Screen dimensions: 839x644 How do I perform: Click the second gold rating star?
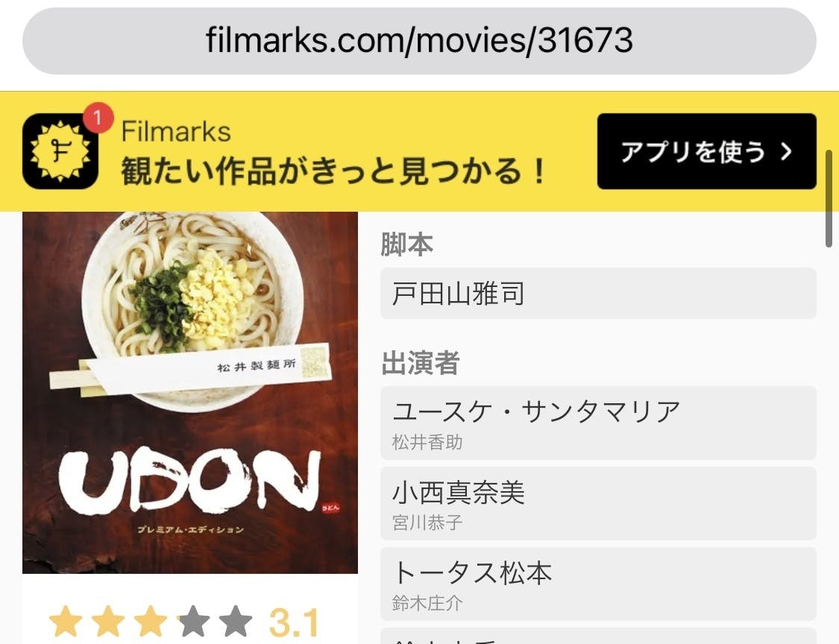(x=108, y=622)
